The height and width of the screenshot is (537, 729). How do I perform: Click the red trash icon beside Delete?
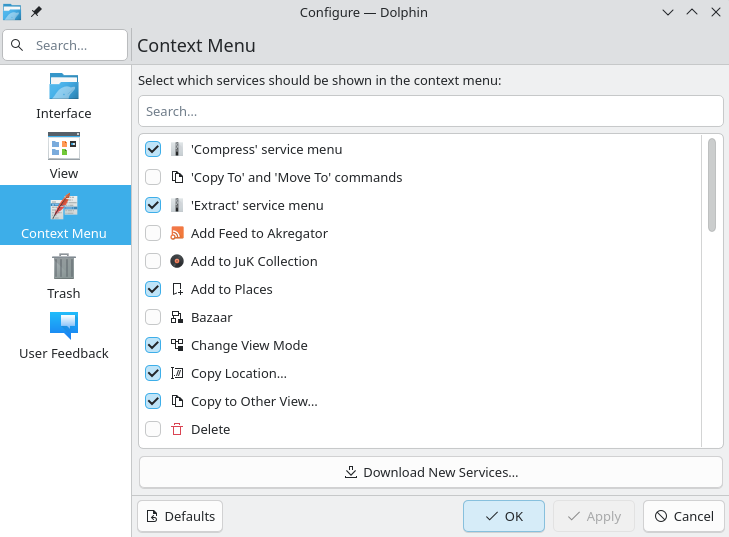177,429
